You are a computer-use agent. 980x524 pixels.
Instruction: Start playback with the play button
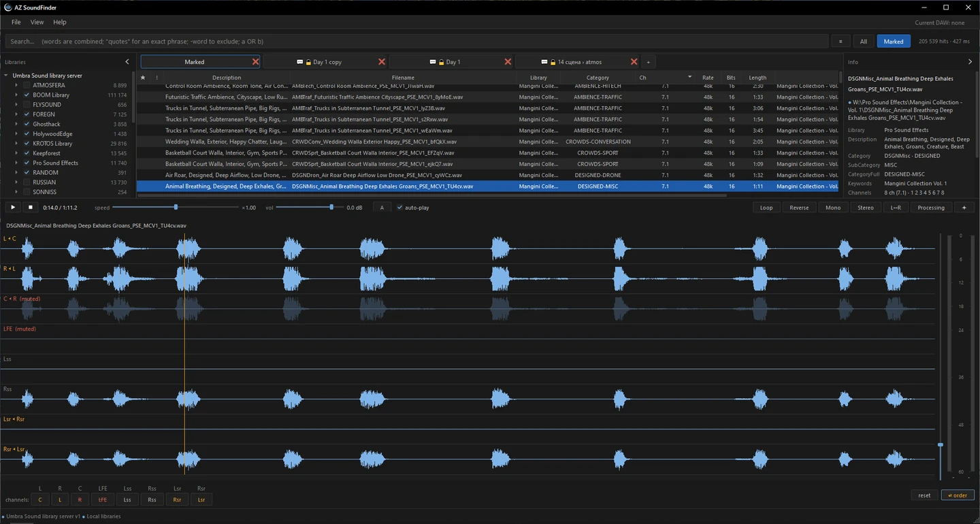tap(13, 208)
